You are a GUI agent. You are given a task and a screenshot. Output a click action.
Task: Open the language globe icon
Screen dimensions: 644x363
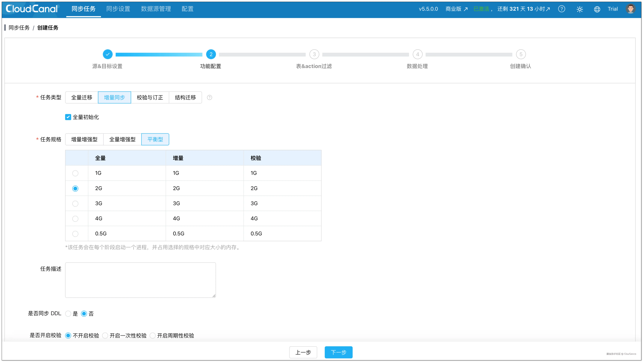(x=597, y=9)
